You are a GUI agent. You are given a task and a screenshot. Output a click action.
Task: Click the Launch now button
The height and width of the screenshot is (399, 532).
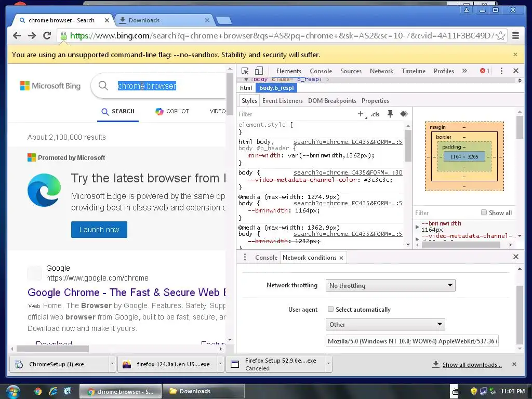(99, 230)
